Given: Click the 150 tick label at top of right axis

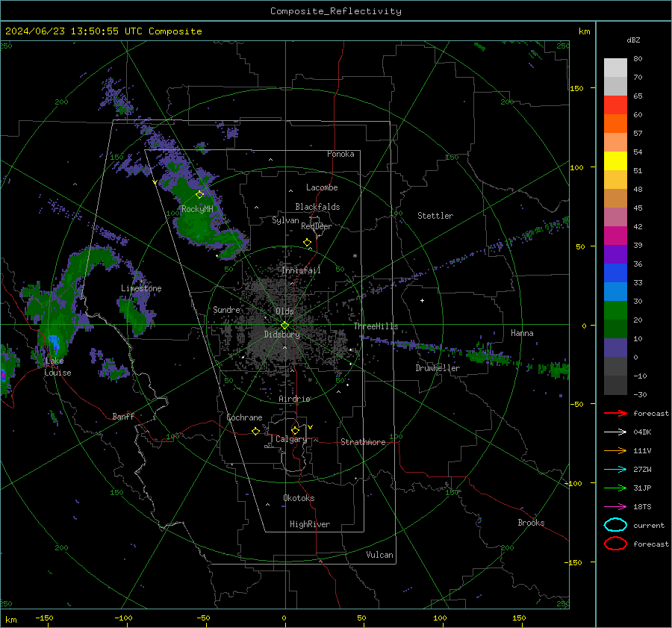Looking at the screenshot, I should (x=576, y=88).
